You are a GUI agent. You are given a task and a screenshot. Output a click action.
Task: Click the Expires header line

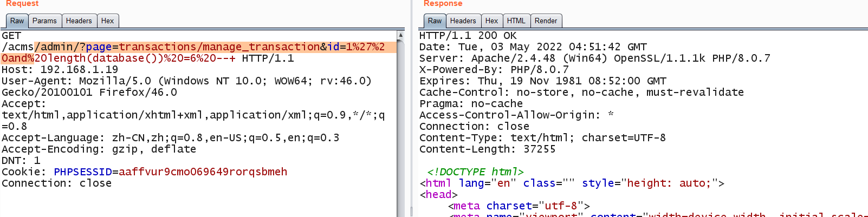tap(543, 81)
